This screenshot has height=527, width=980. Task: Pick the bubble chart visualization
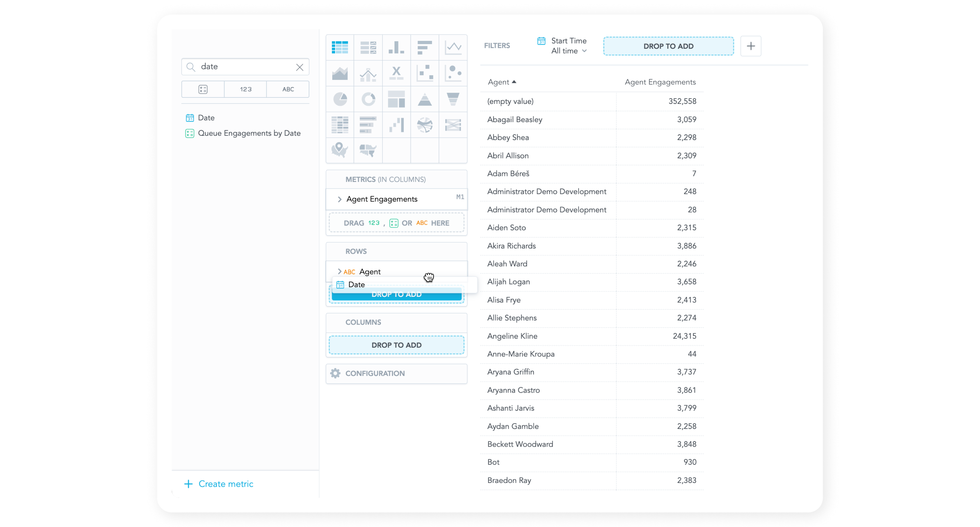click(x=453, y=73)
